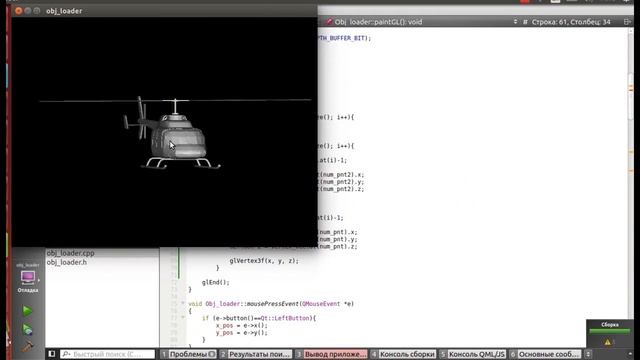Viewport: 640px width, 360px height.
Task: Hide the output pane with bottom-right arrow
Action: (631, 354)
